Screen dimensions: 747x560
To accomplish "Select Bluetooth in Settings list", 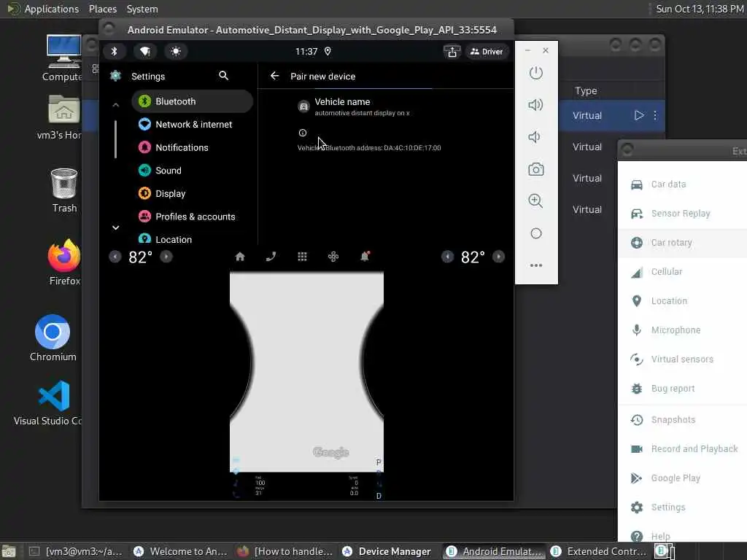I will (192, 101).
